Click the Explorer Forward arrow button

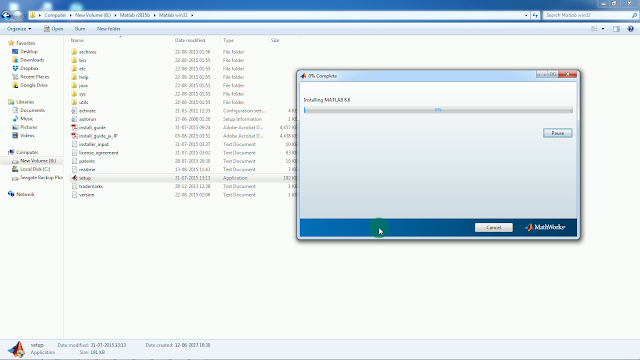click(17, 15)
